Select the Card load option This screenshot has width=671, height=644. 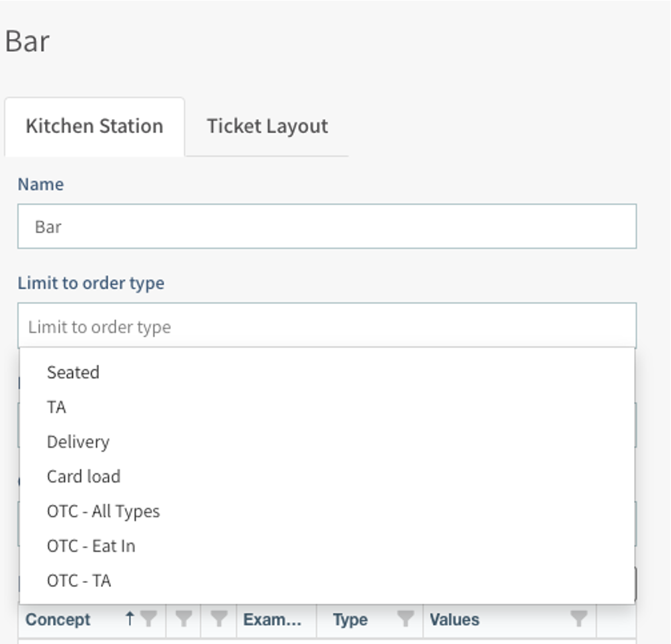pos(83,477)
